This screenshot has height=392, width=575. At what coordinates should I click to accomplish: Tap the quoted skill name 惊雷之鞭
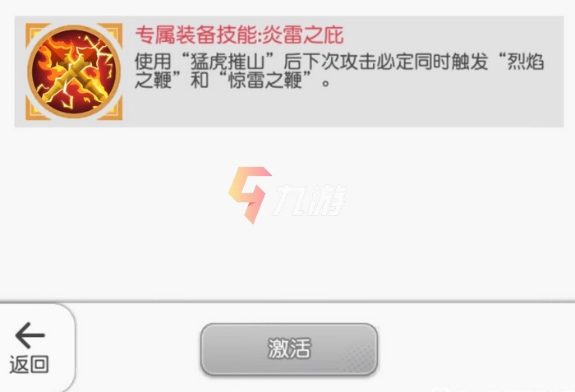(x=265, y=81)
